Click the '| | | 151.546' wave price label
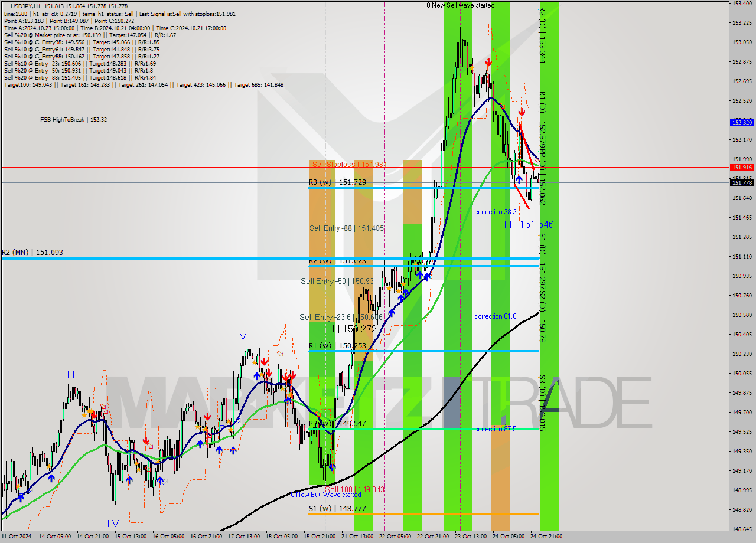Screen dimensions: 756x543 [529, 224]
